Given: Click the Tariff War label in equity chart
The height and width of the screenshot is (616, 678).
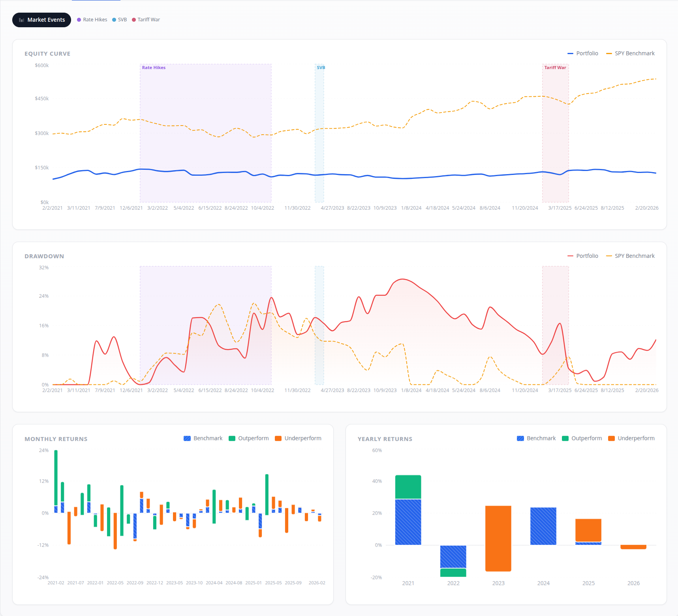Looking at the screenshot, I should point(555,68).
